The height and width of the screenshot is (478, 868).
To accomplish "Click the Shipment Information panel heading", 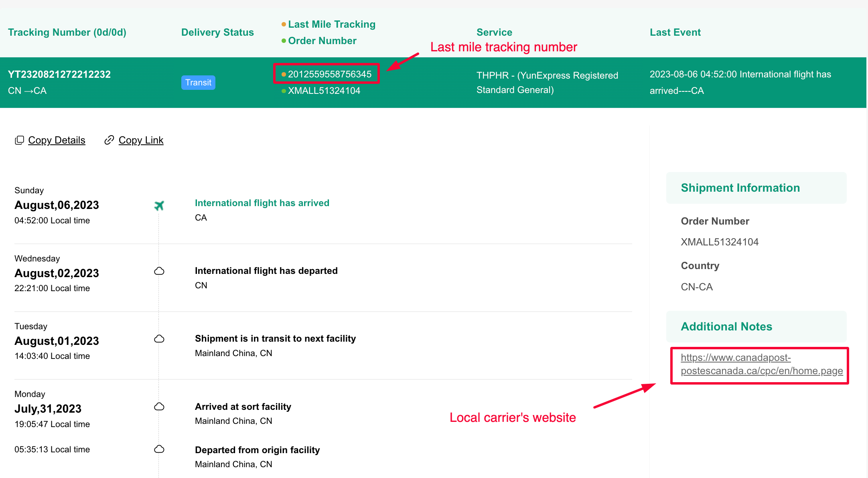I will coord(740,188).
